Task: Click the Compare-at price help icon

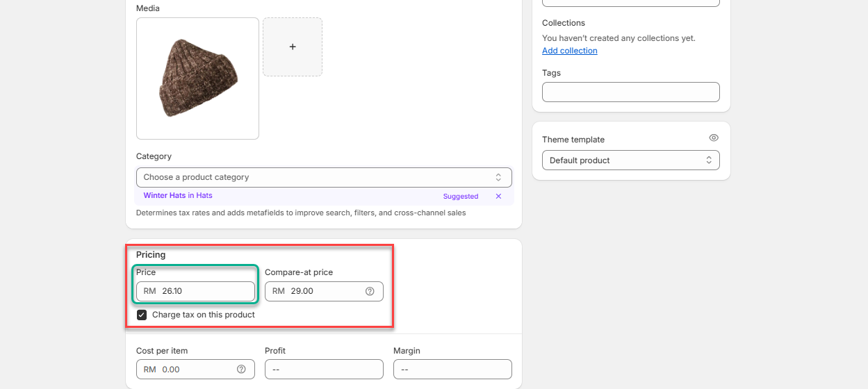Action: click(x=370, y=291)
